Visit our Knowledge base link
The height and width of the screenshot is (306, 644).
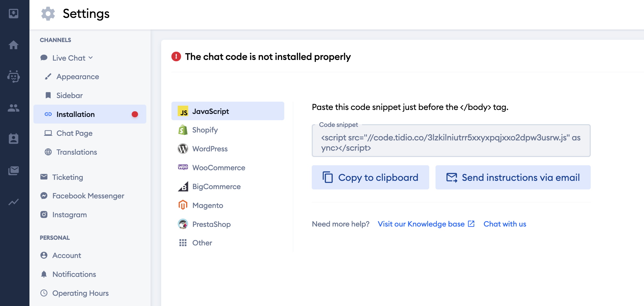coord(426,224)
